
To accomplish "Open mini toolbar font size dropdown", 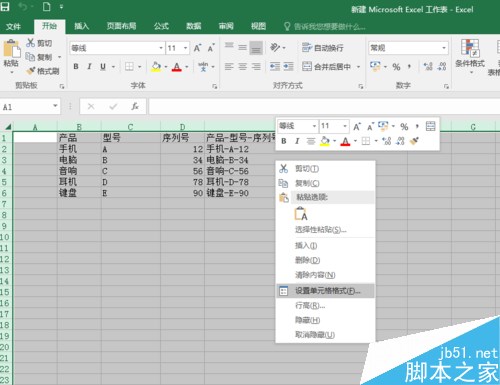I will pyautogui.click(x=345, y=126).
